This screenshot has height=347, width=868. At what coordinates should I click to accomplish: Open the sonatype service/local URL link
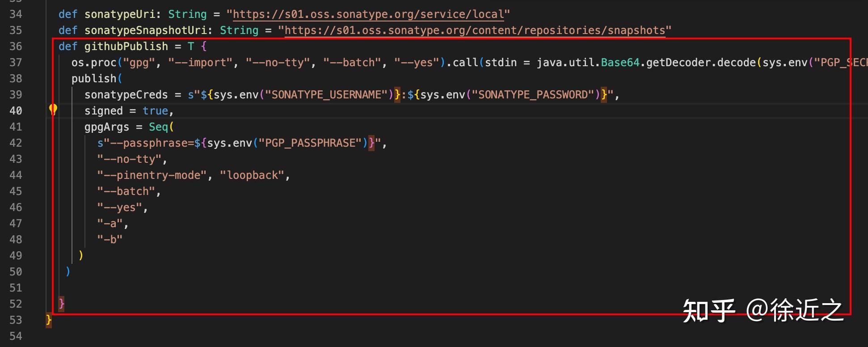click(x=368, y=14)
